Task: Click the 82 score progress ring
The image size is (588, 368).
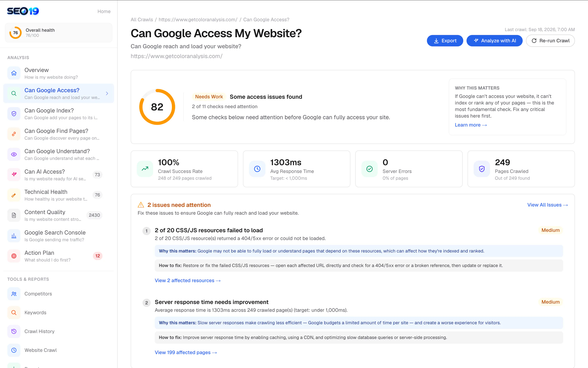Action: [157, 107]
